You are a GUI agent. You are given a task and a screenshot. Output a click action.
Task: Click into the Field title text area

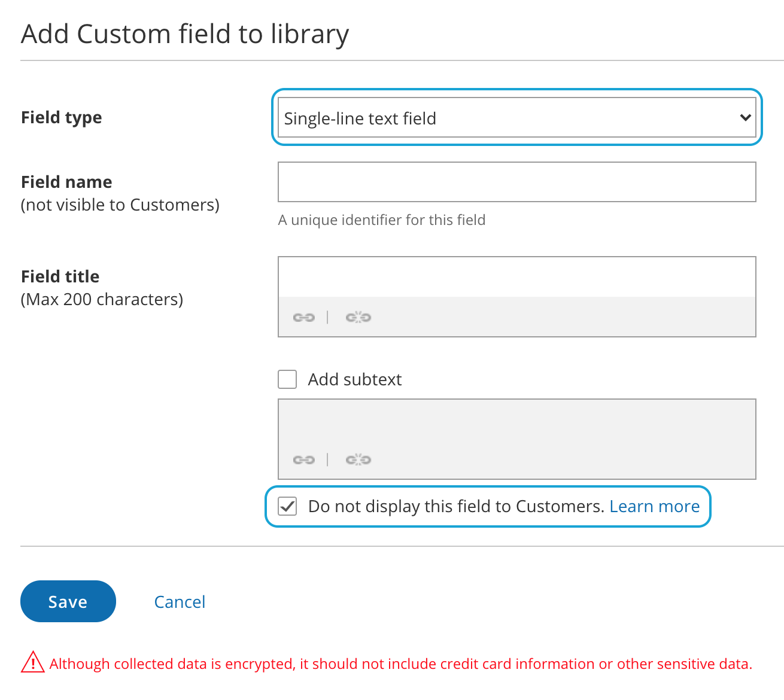tap(516, 277)
